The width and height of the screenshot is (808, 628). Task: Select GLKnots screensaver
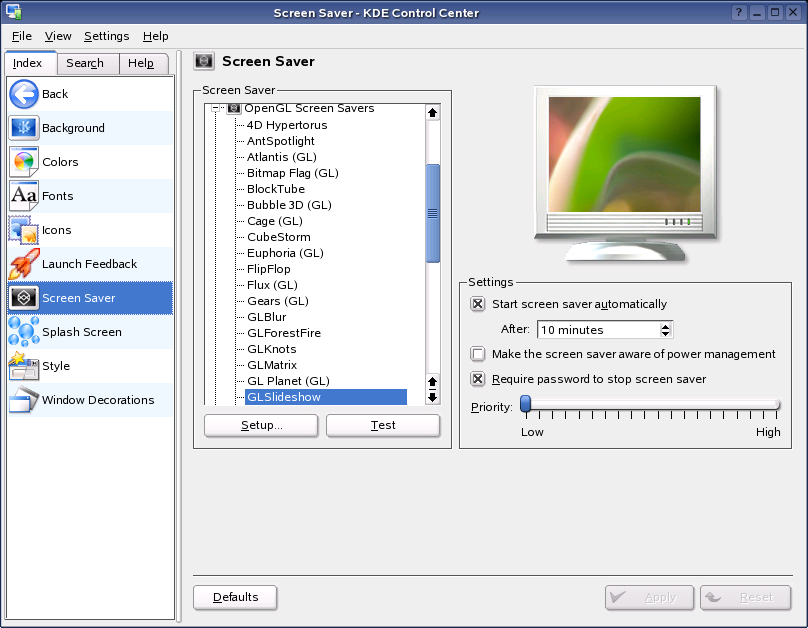272,349
